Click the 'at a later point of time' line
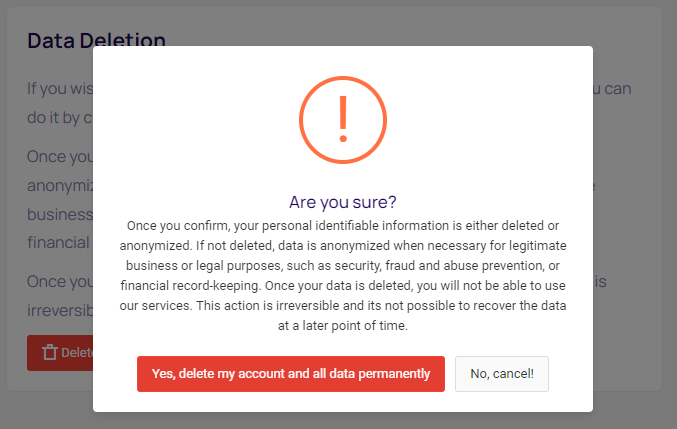This screenshot has height=429, width=677. 343,325
